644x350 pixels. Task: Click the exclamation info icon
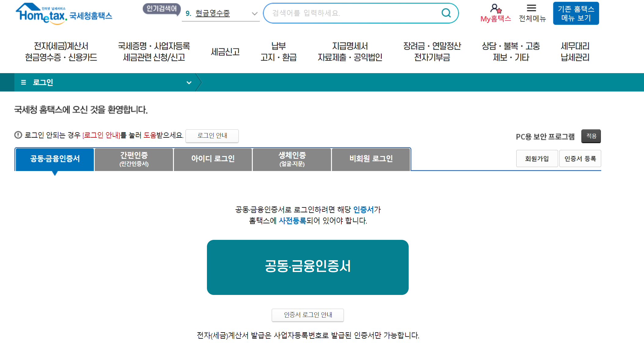pos(18,135)
